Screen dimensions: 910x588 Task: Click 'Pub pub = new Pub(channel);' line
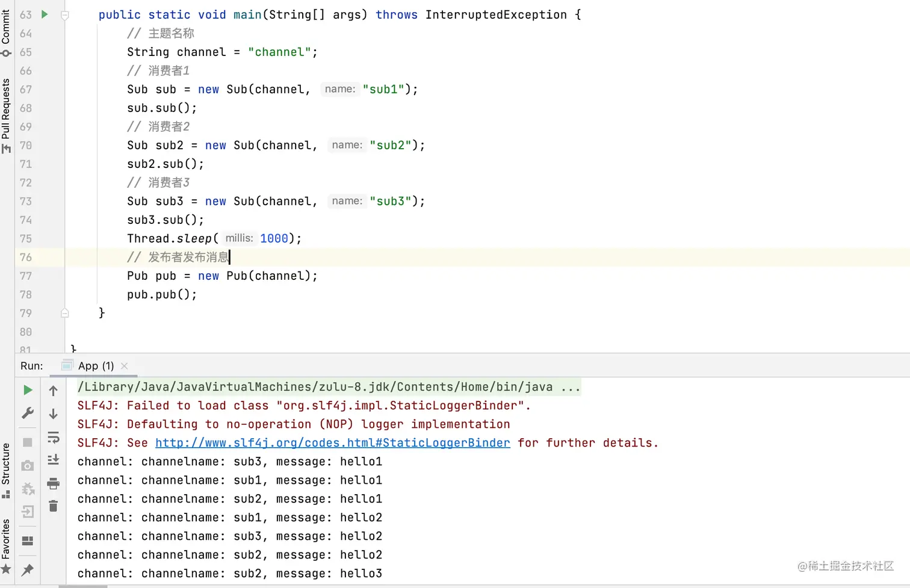tap(222, 276)
